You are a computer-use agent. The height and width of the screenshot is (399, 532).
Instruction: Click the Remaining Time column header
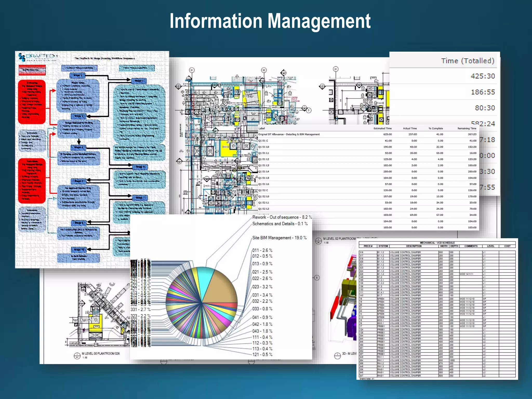tap(467, 128)
